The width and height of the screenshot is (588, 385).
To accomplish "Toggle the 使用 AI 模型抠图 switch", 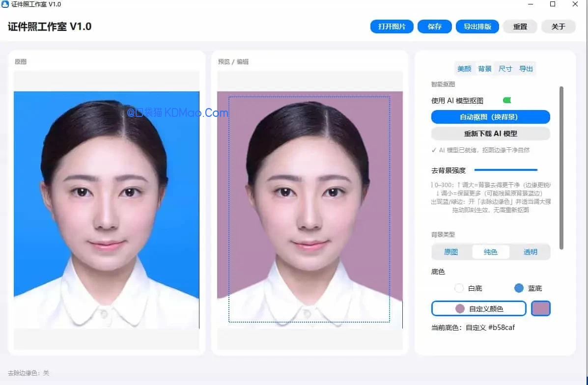I will [507, 101].
